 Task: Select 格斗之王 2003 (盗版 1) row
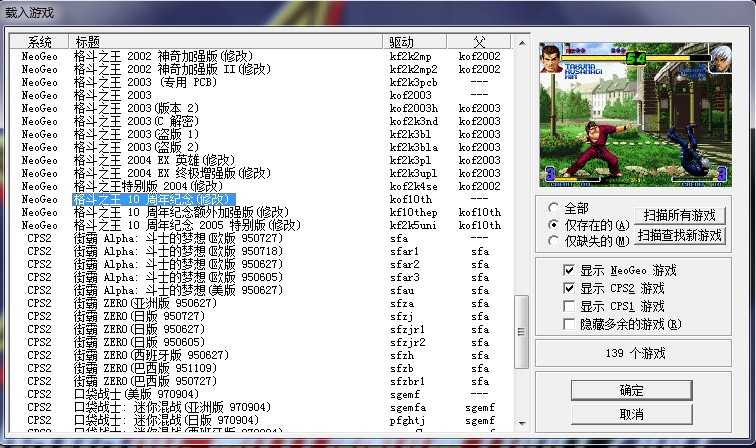[x=260, y=135]
